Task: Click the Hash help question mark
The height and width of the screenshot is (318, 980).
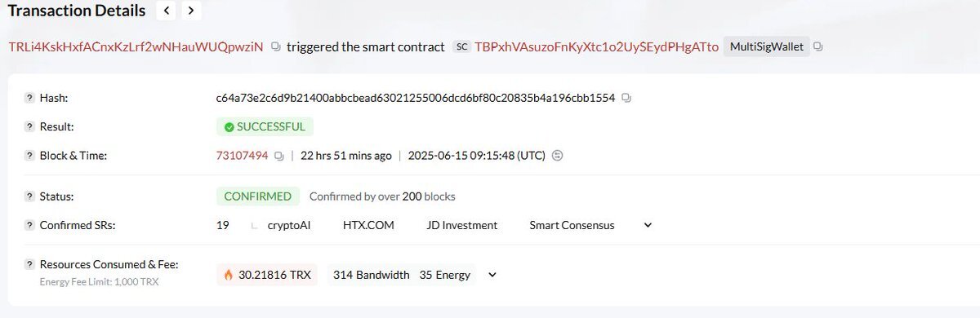Action: (x=29, y=99)
